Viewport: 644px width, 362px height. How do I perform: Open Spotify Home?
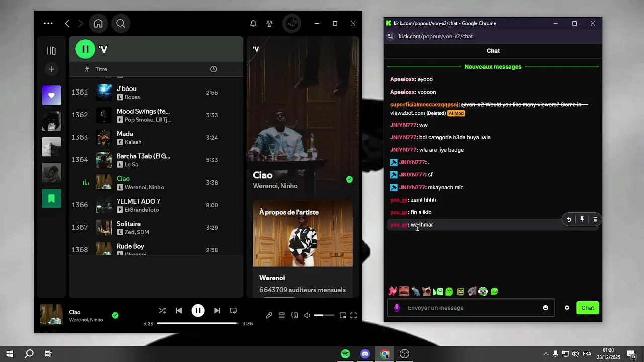click(98, 23)
